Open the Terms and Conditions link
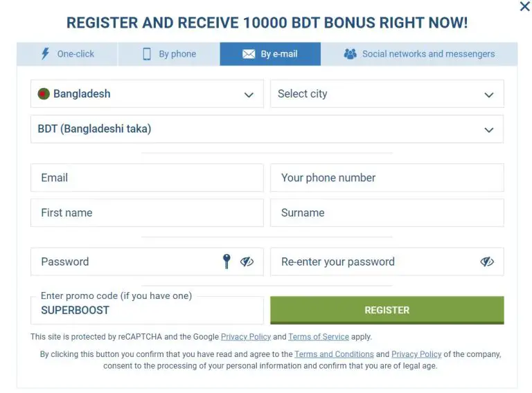The image size is (532, 393). pyautogui.click(x=334, y=354)
